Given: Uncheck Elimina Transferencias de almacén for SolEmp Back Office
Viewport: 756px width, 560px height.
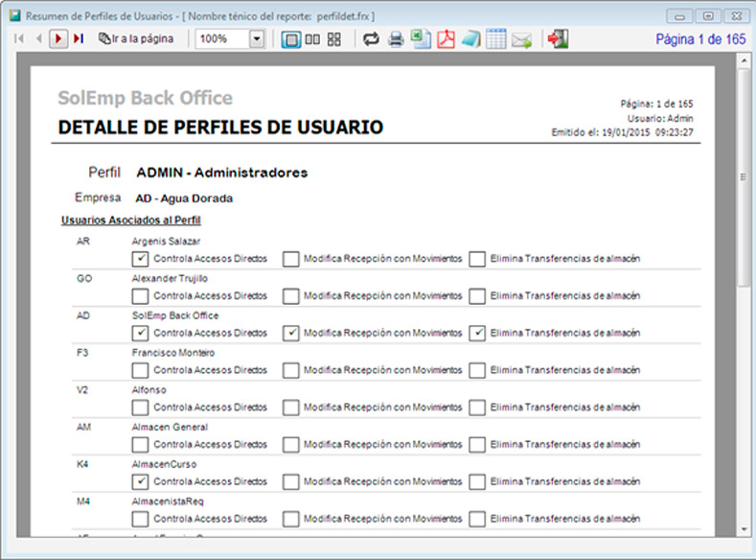Looking at the screenshot, I should click(x=477, y=334).
